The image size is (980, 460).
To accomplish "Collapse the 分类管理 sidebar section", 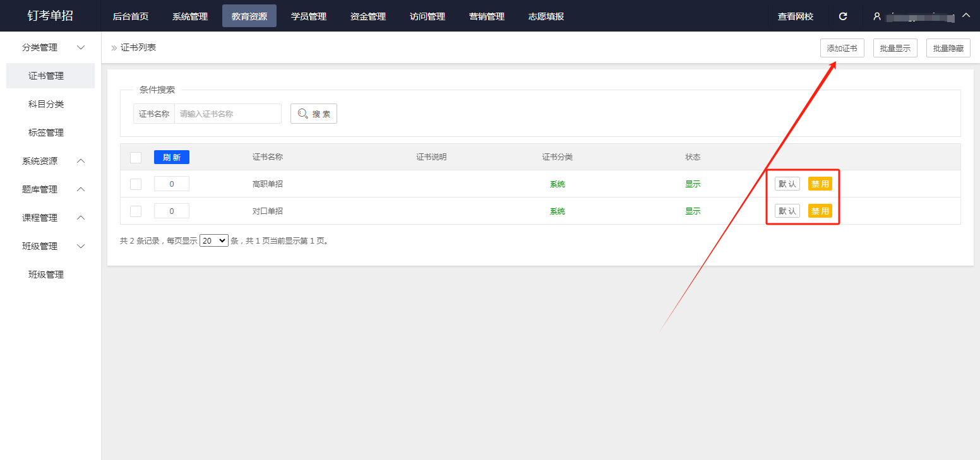I will pyautogui.click(x=81, y=47).
